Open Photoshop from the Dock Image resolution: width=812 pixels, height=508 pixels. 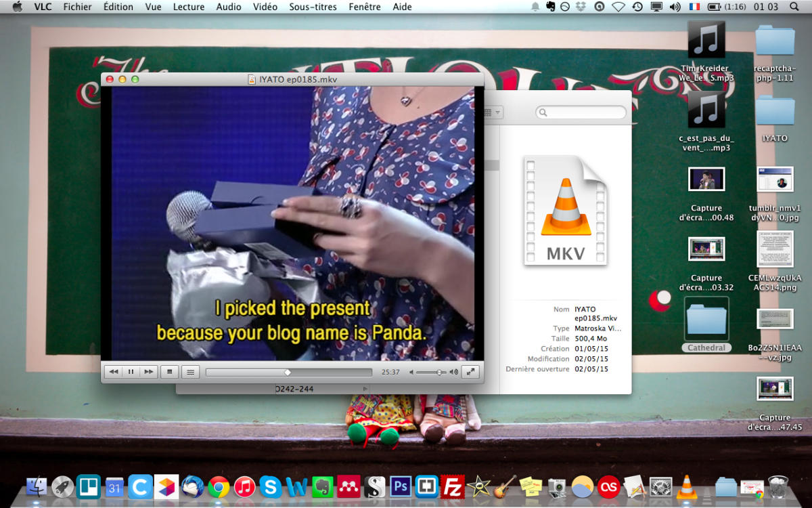pos(401,486)
